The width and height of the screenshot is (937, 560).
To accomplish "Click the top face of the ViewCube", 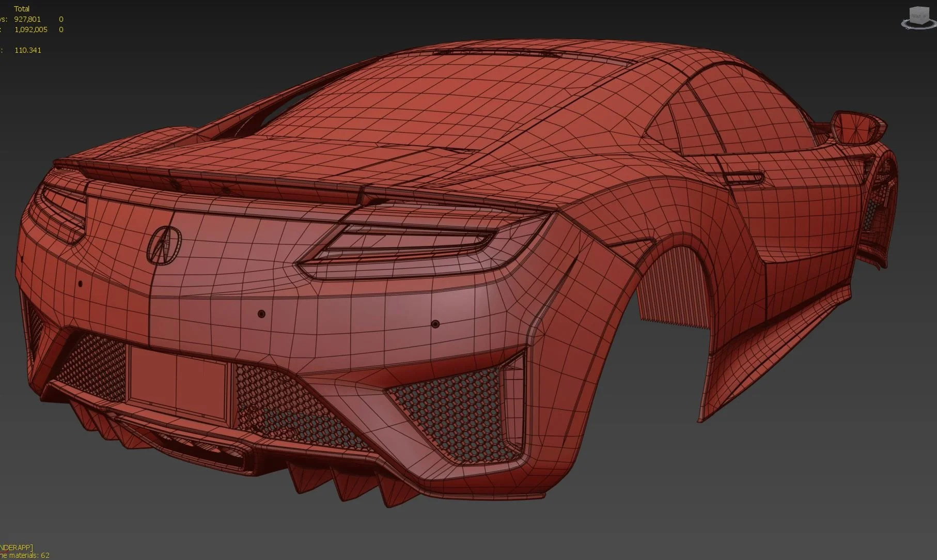I will coord(918,8).
